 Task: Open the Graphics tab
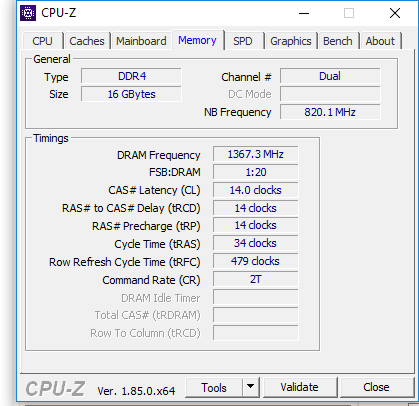click(291, 41)
